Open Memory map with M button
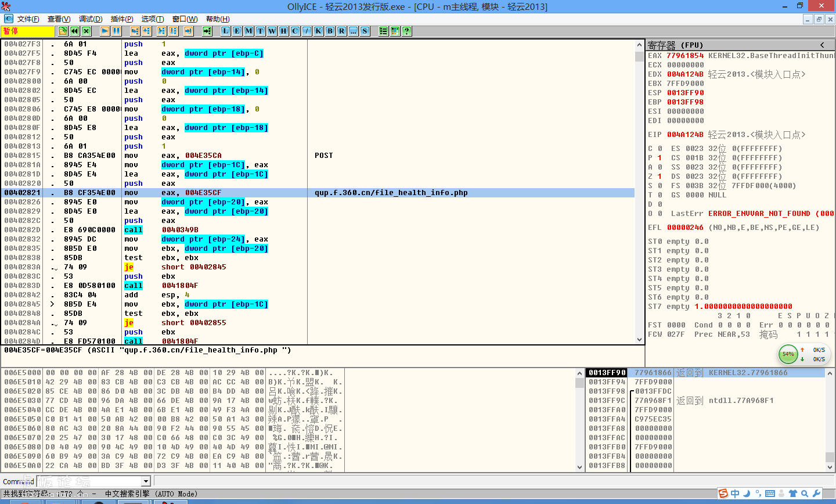836x504 pixels. click(248, 31)
